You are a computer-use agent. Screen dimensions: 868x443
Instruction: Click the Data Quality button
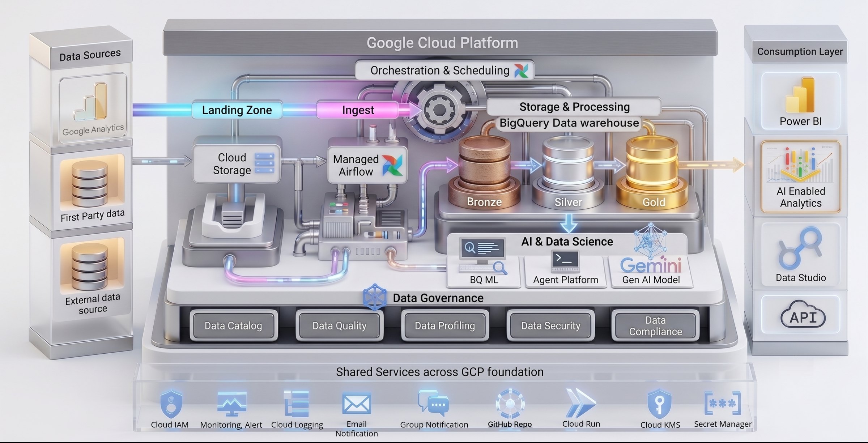[x=339, y=326]
